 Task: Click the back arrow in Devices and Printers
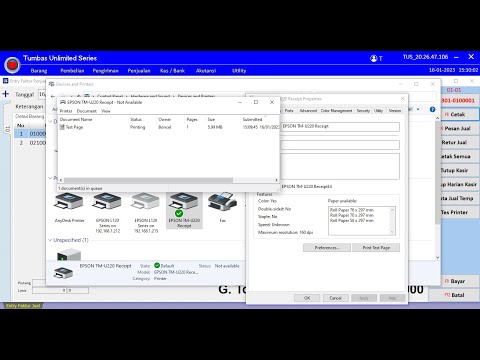click(x=53, y=96)
